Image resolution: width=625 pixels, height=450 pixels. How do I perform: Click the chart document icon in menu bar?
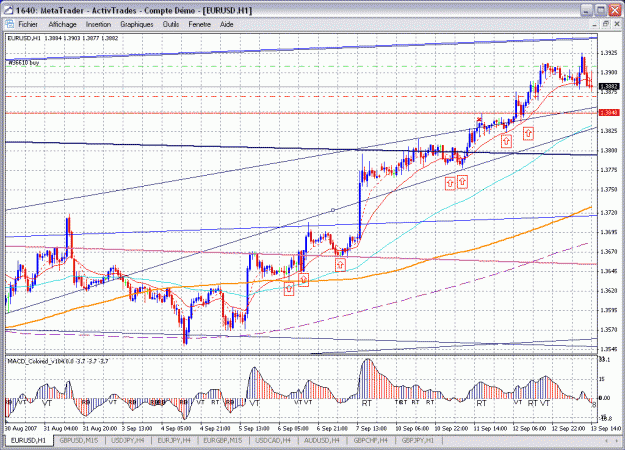click(9, 24)
